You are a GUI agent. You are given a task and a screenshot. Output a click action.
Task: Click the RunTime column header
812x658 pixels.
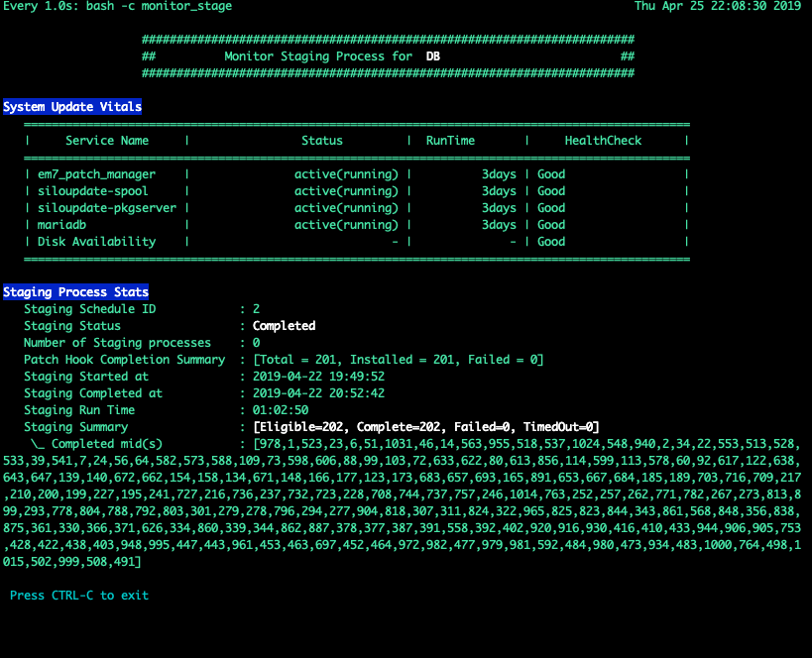point(450,140)
